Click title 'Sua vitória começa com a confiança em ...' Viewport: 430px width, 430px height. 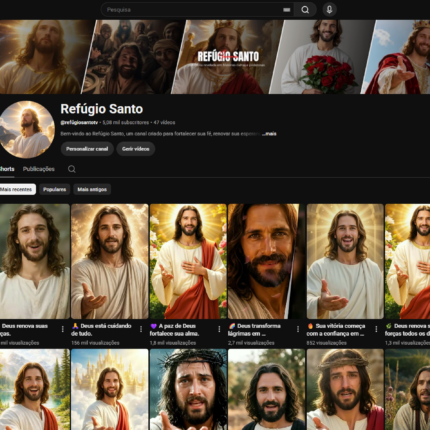[336, 329]
